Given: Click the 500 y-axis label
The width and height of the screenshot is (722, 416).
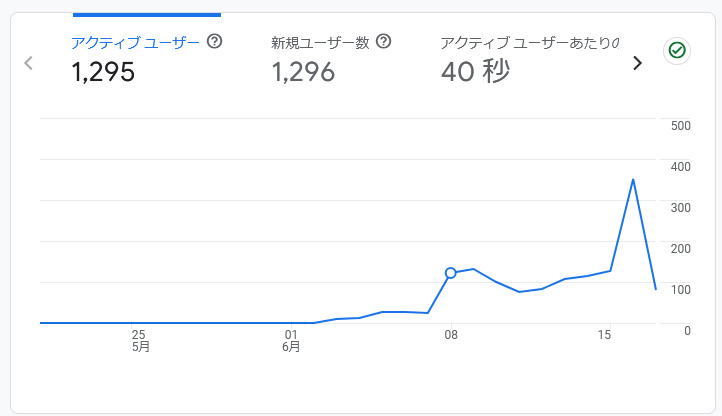Looking at the screenshot, I should pyautogui.click(x=681, y=126).
